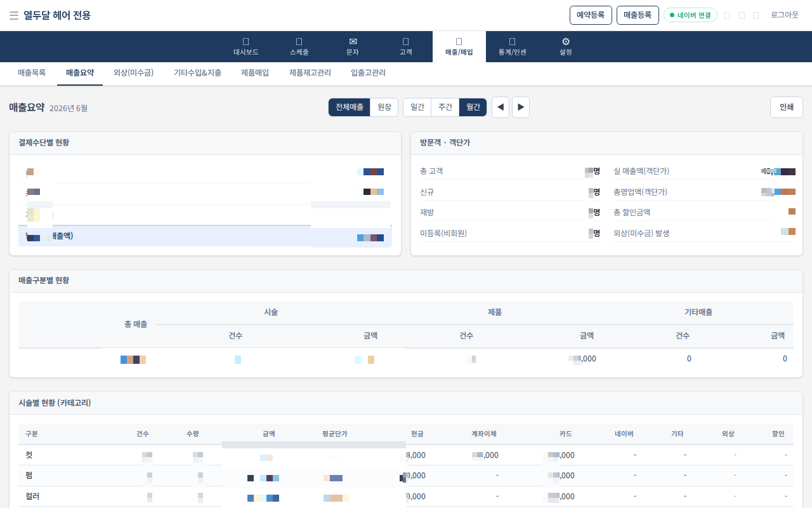Viewport: 812px width, 508px height.
Task: Click the 총 고객 row label
Action: [431, 171]
